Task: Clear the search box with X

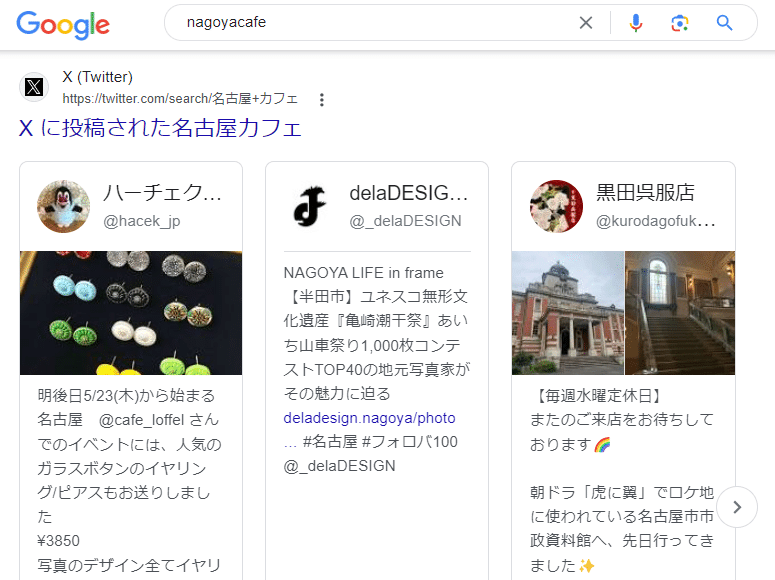Action: [586, 23]
